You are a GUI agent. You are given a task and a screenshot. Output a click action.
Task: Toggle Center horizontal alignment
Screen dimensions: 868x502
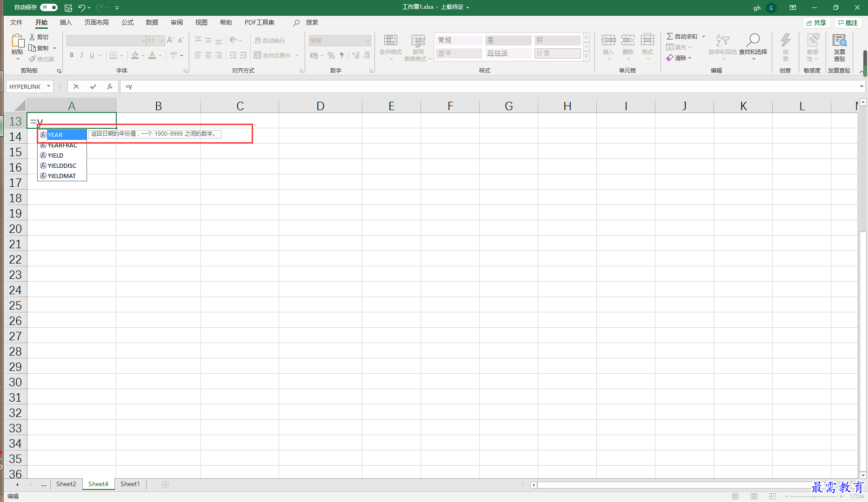(x=208, y=55)
